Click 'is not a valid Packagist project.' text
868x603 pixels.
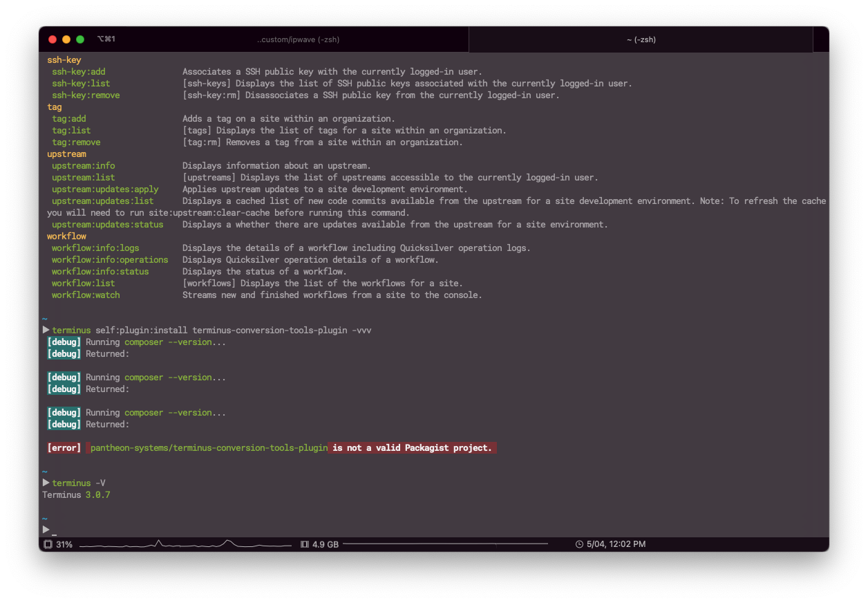[x=413, y=448]
